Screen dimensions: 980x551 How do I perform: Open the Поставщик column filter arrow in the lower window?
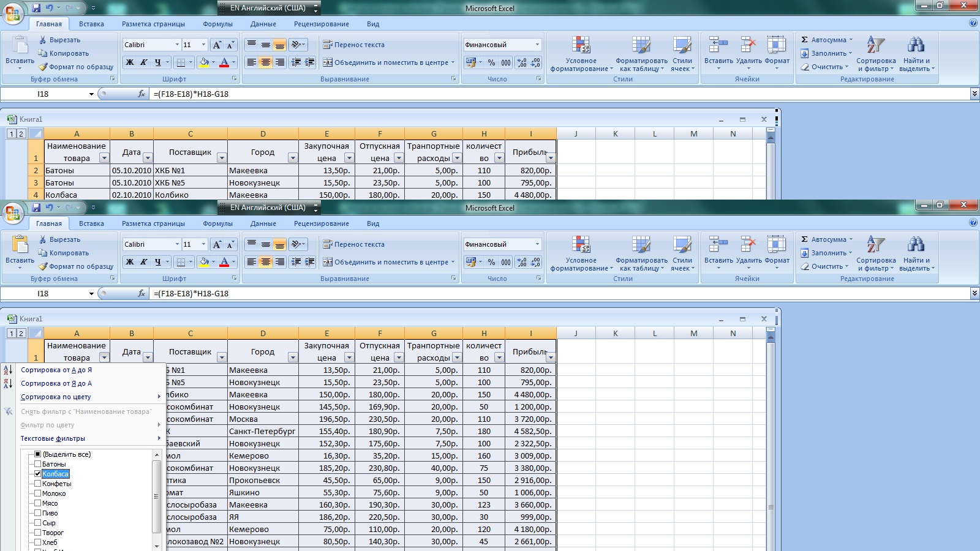pos(222,358)
